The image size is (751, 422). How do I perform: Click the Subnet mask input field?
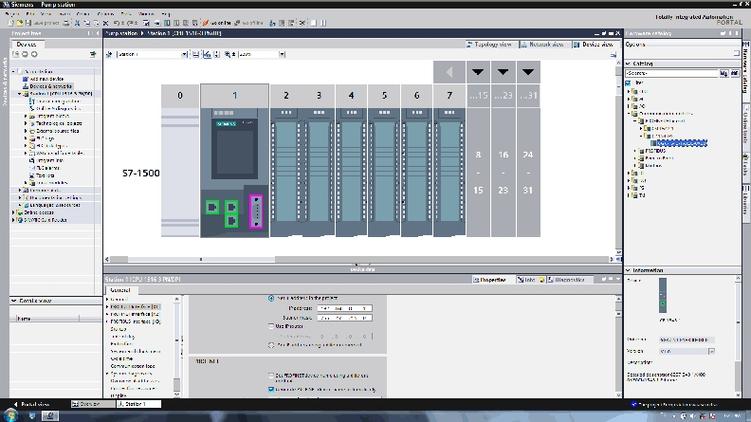(344, 318)
